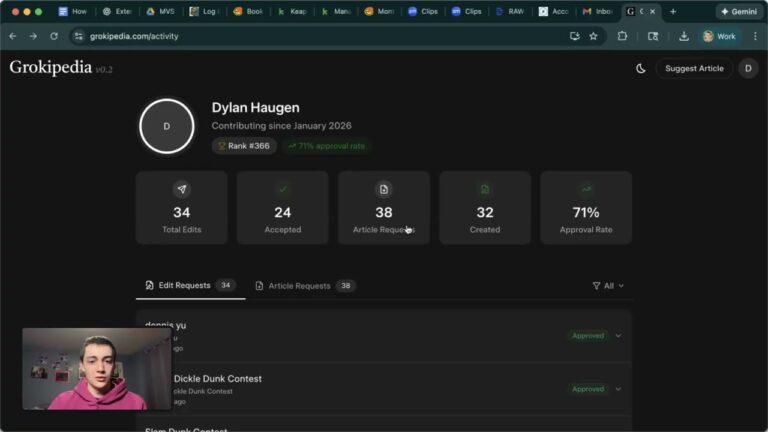Click the Approved status on dennis yu row
Viewport: 768px width, 432px height.
588,336
